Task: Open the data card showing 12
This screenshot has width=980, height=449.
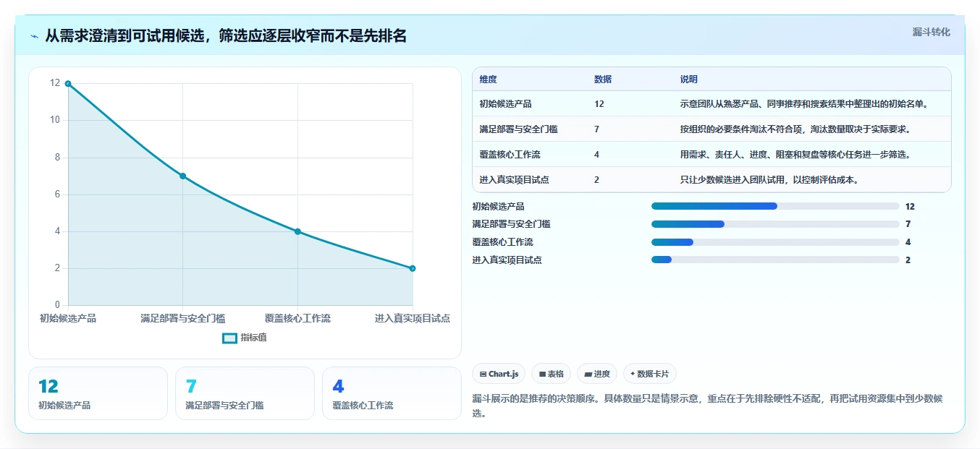Action: coord(98,393)
